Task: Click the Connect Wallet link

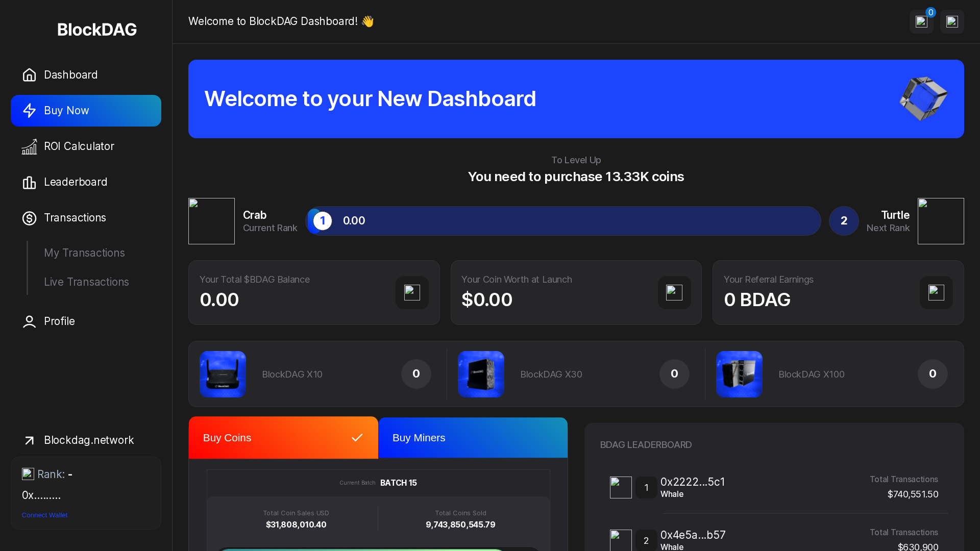Action: (44, 515)
